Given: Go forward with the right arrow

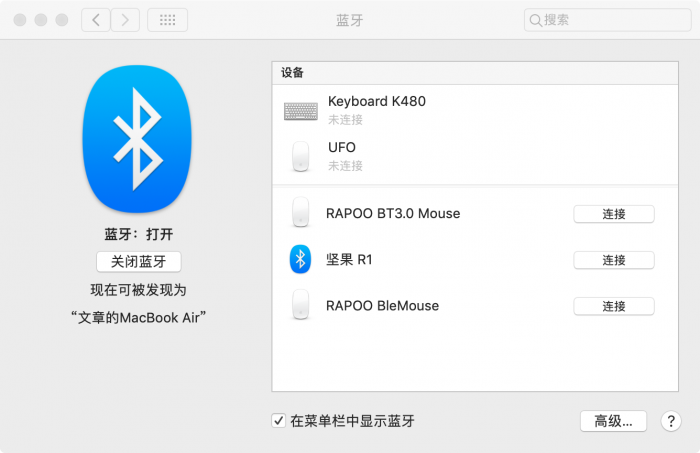Looking at the screenshot, I should [125, 20].
